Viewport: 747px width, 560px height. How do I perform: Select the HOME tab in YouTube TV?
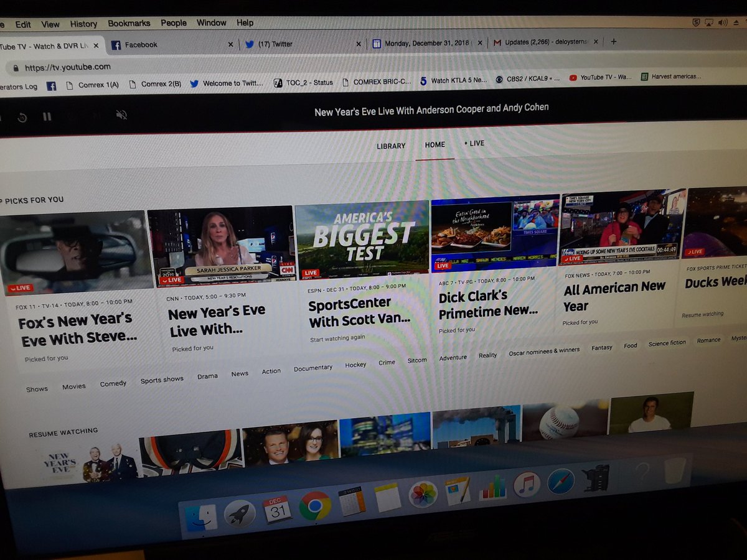(435, 144)
